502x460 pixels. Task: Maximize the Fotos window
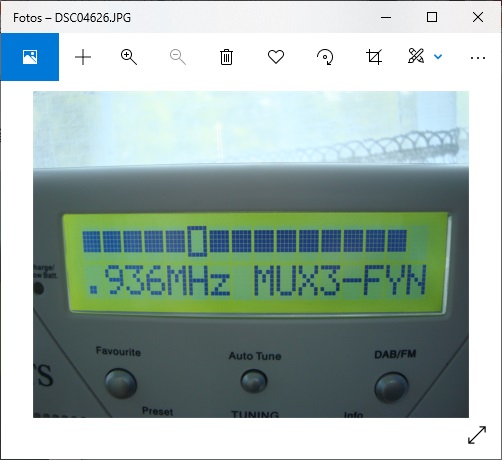(x=432, y=17)
